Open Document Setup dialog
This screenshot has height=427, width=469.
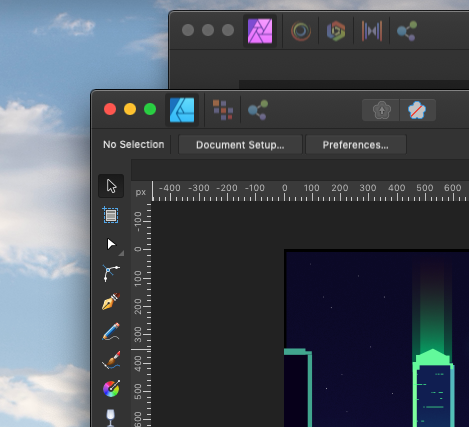point(240,145)
